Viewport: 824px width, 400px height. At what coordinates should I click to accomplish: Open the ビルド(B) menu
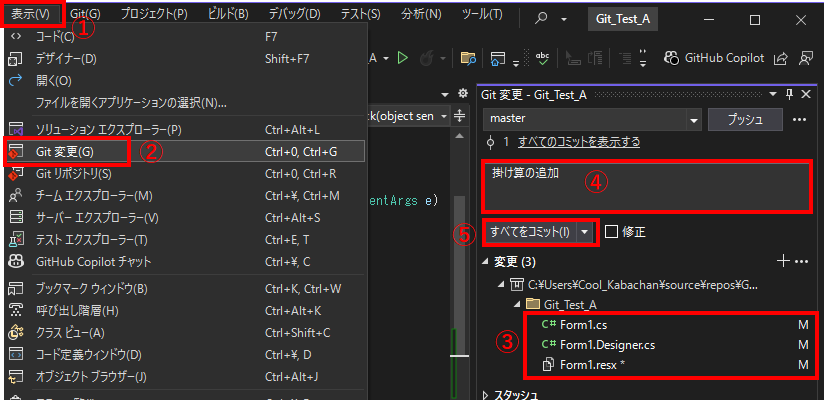point(228,15)
